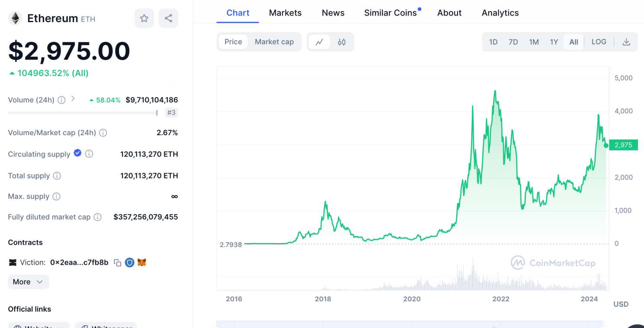
Task: Set chart range to 1M
Action: pos(534,42)
